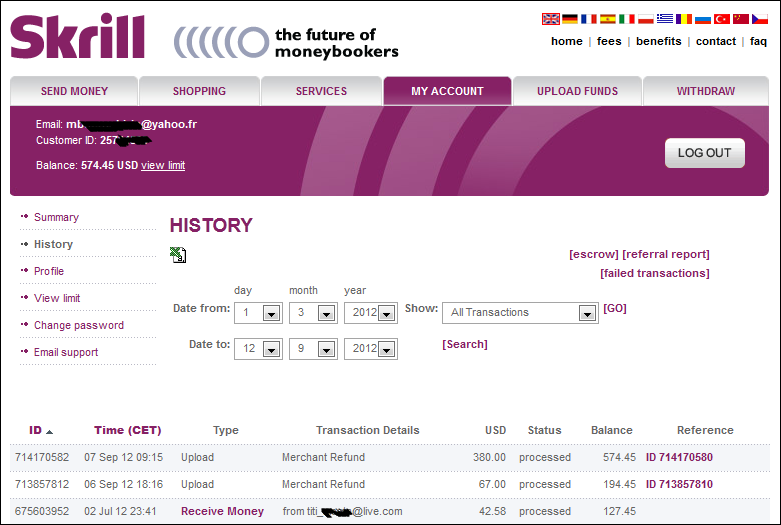The image size is (781, 525).
Task: Open the faq link
Action: click(x=758, y=41)
